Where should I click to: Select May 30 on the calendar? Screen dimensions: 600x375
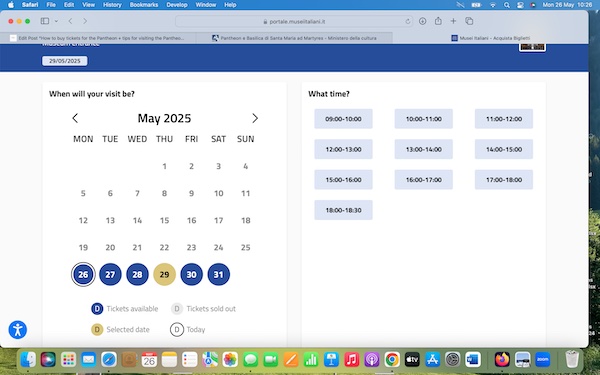(x=191, y=274)
